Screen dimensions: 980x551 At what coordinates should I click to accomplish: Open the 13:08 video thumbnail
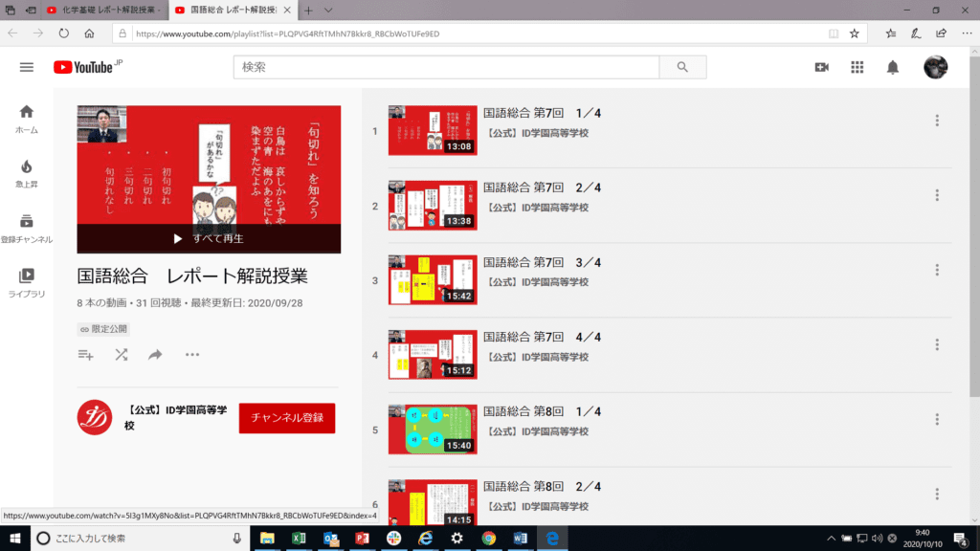(433, 130)
